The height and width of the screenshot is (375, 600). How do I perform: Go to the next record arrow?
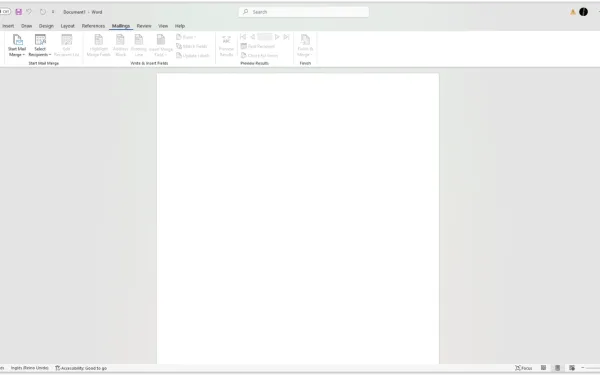tap(277, 37)
